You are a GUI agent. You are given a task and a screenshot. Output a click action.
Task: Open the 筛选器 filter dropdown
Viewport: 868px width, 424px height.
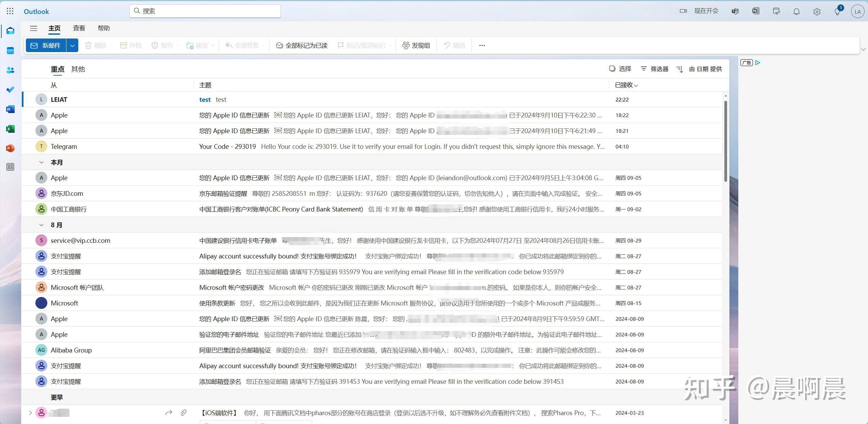coord(655,69)
